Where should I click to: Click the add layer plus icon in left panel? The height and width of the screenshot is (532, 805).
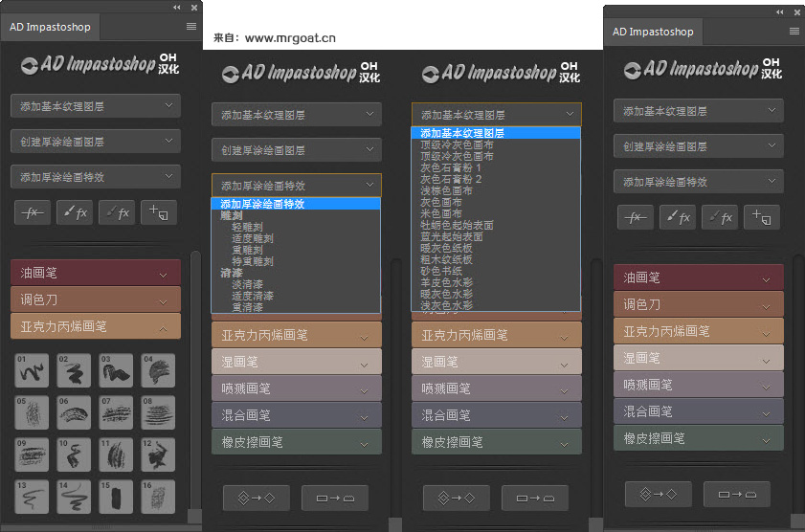(x=159, y=212)
